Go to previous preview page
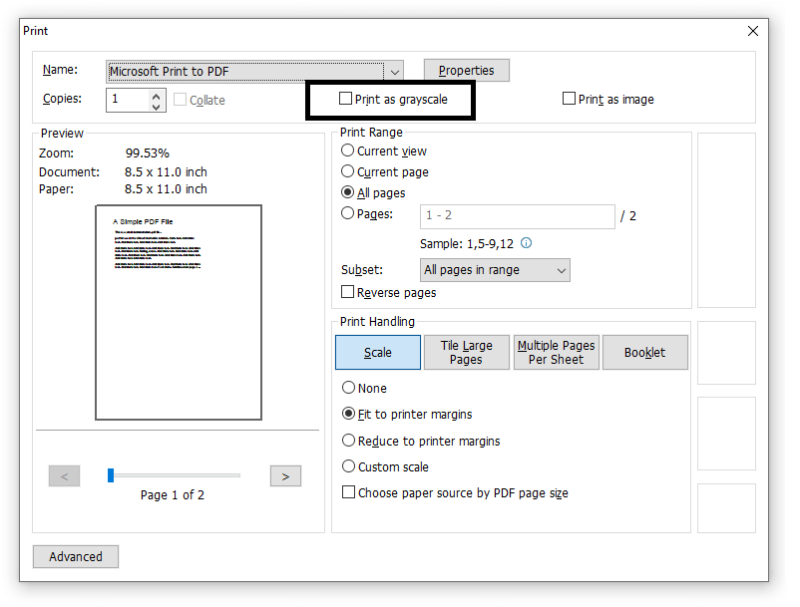This screenshot has height=607, width=800. pos(64,476)
